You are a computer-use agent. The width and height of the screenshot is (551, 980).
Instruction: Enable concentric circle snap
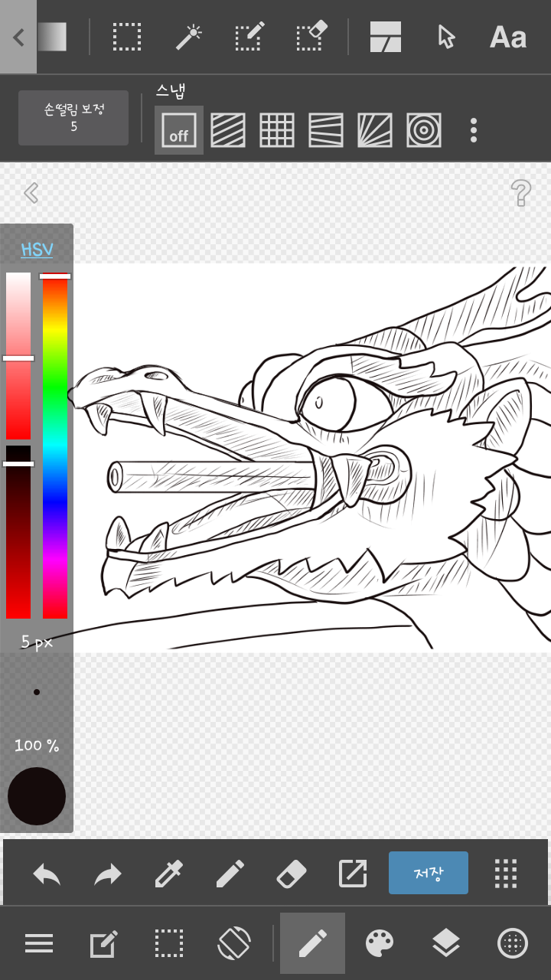[x=424, y=130]
